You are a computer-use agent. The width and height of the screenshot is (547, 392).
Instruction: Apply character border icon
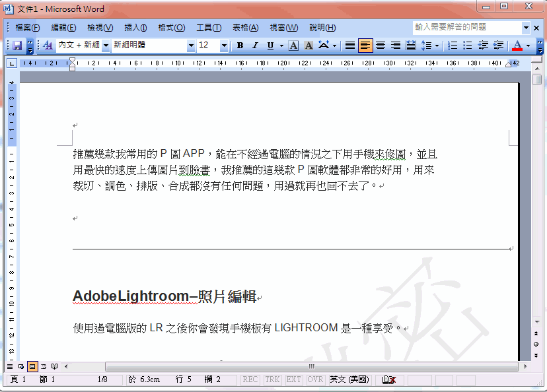[294, 46]
